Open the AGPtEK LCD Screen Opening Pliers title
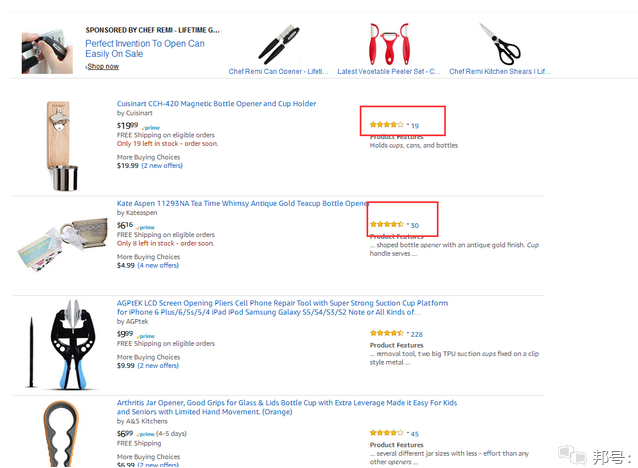This screenshot has height=468, width=638. pos(282,303)
